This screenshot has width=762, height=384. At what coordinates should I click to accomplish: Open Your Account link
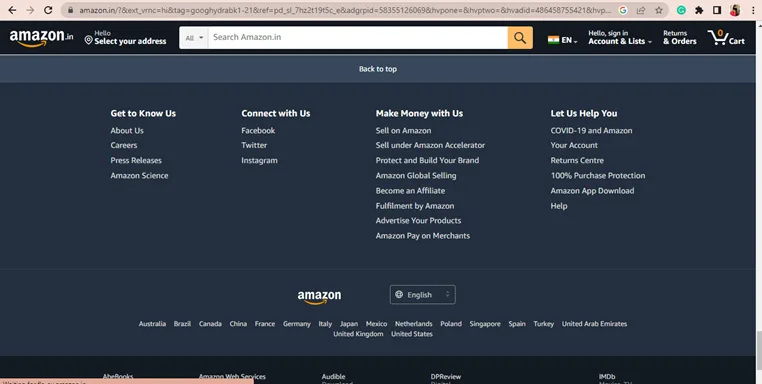(x=574, y=145)
